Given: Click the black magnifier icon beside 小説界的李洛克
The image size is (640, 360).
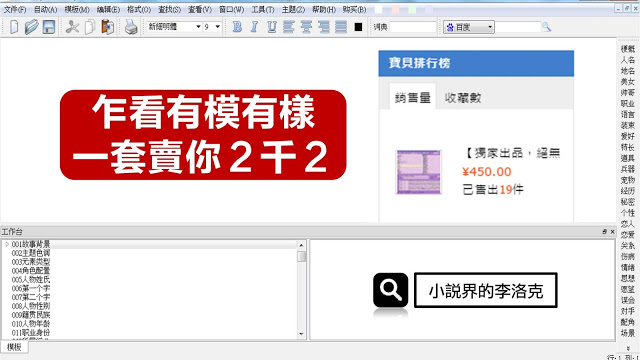Looking at the screenshot, I should 390,290.
